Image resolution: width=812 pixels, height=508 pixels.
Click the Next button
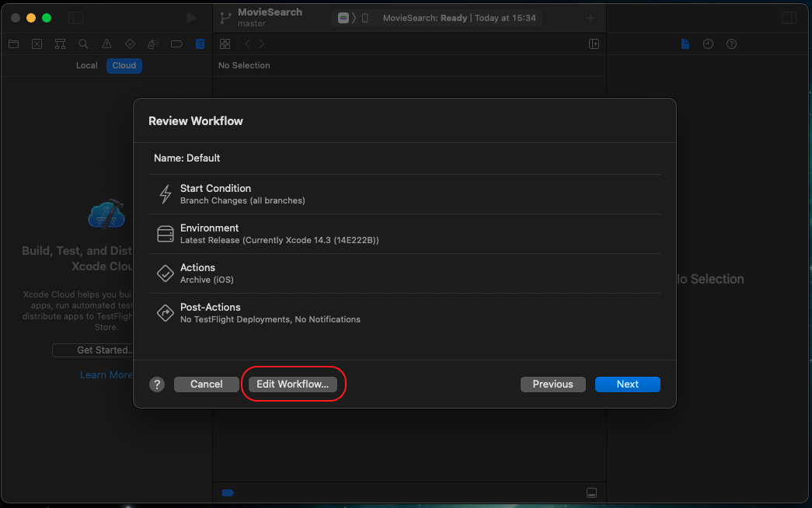[x=627, y=384]
